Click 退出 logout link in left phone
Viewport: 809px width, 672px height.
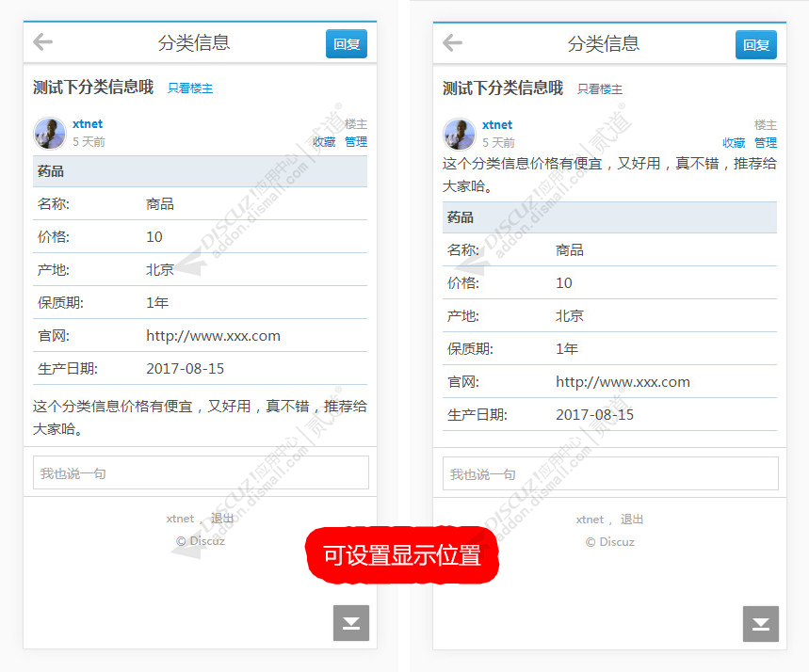pyautogui.click(x=222, y=519)
